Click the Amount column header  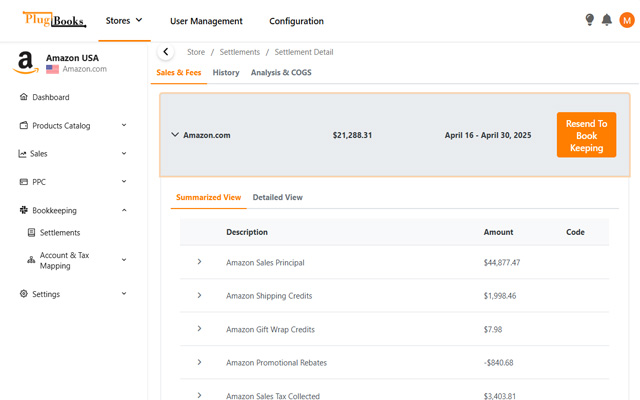498,232
